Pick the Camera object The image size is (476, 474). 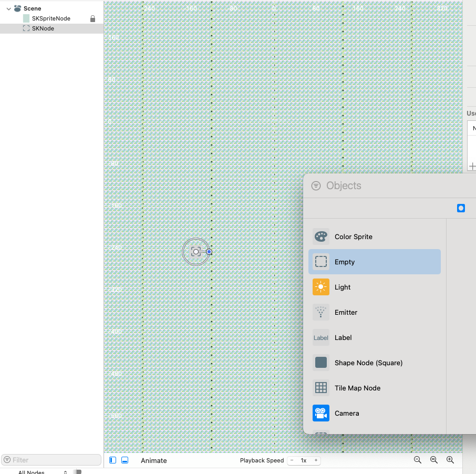(x=346, y=413)
